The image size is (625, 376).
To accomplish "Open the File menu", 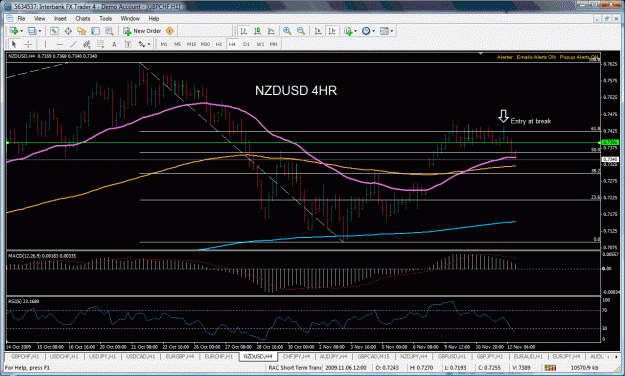I will pyautogui.click(x=21, y=19).
